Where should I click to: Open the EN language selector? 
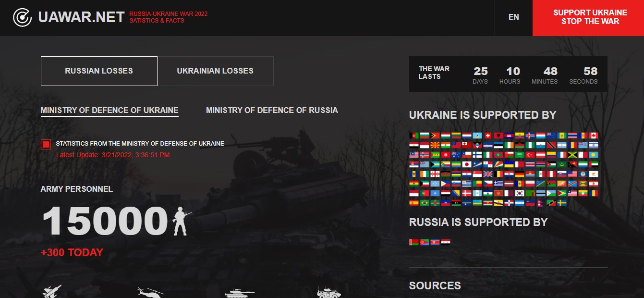(x=513, y=17)
